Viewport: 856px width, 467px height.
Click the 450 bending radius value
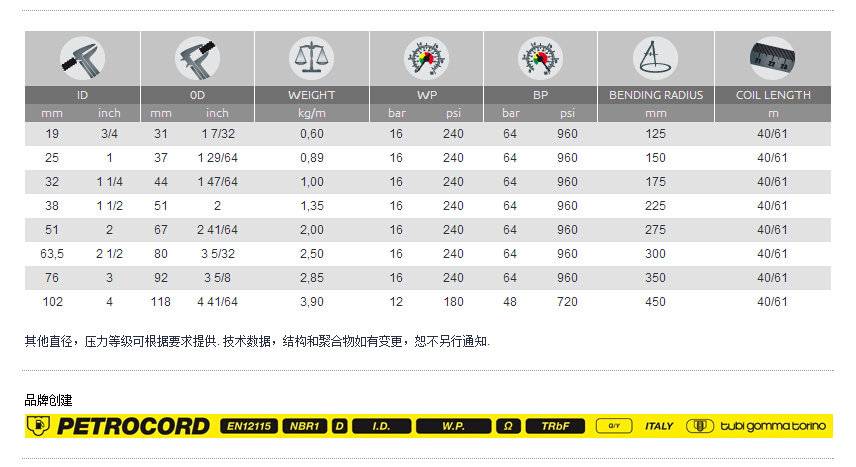[x=656, y=301]
